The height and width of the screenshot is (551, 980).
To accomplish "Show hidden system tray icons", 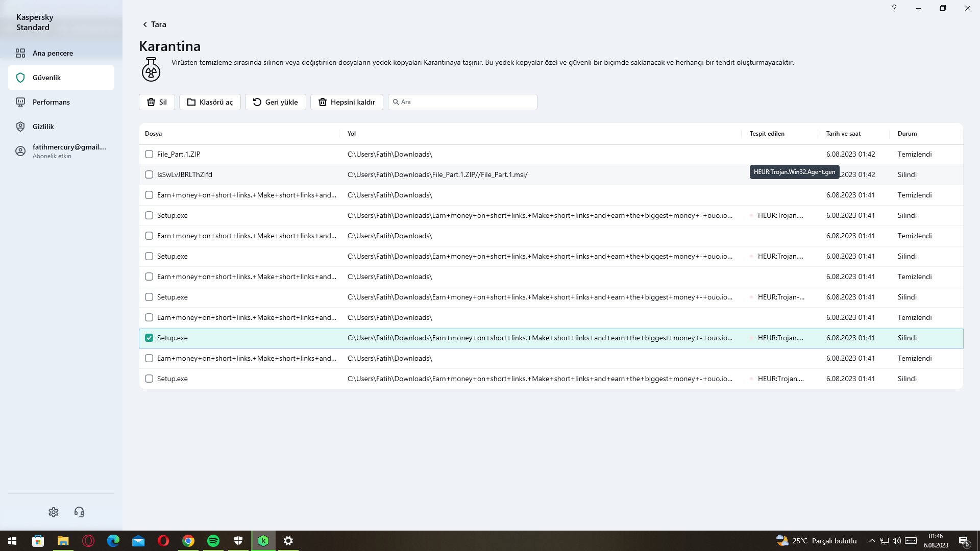I will 872,541.
